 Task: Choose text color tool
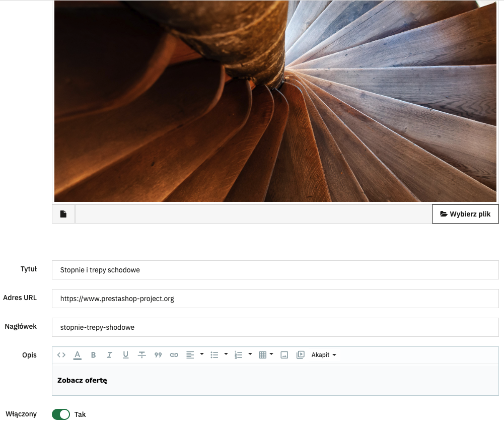tap(78, 355)
